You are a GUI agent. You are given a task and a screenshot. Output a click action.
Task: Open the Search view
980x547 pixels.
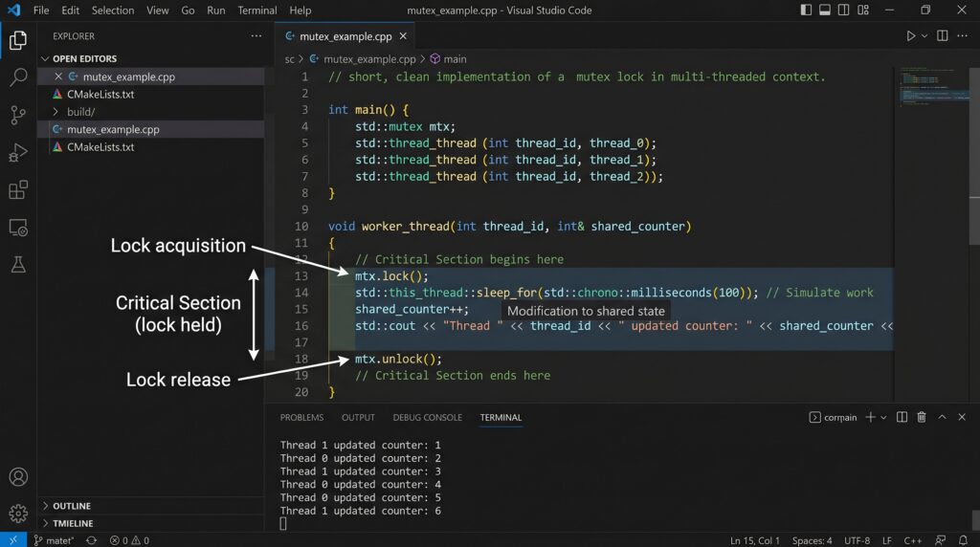(x=18, y=77)
